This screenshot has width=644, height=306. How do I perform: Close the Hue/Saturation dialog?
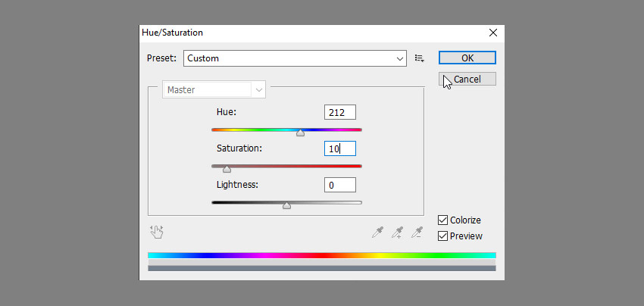493,33
